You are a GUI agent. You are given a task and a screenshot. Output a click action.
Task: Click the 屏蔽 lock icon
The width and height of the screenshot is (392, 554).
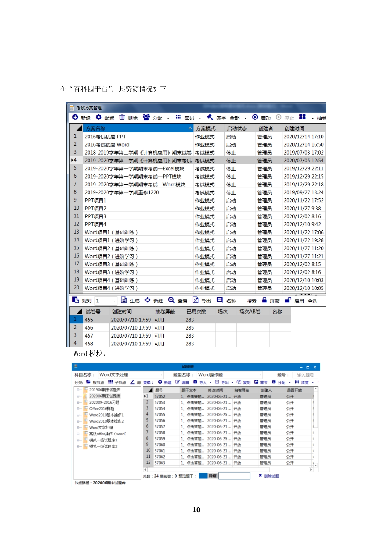[264, 300]
